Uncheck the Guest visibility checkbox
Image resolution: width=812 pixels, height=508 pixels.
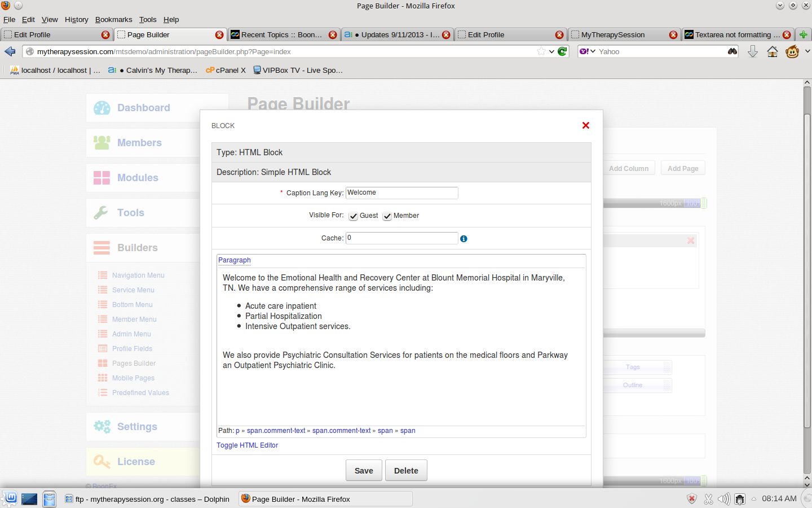[x=354, y=216]
